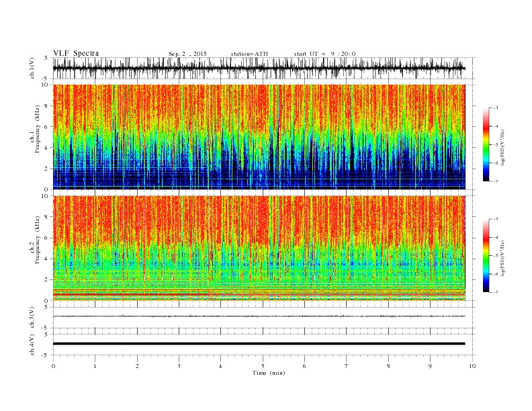Click the ch.1 spectrogram image

[x=259, y=137]
